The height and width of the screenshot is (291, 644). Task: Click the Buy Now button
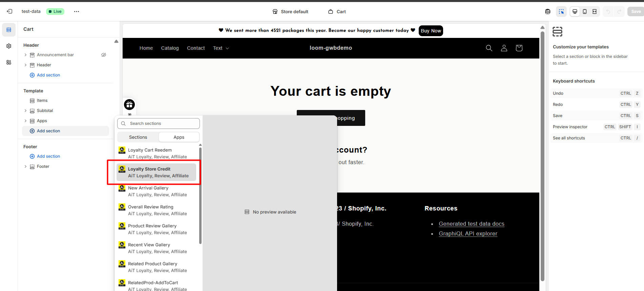tap(431, 31)
